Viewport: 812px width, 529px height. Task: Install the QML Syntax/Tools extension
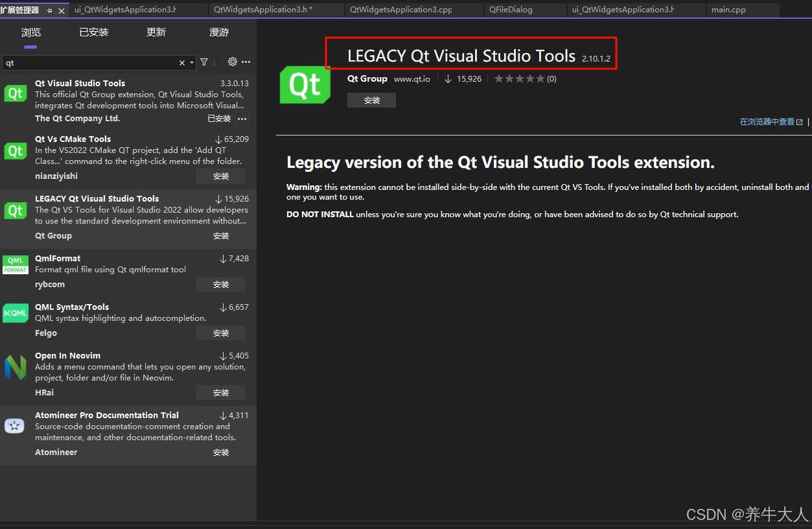coord(221,333)
